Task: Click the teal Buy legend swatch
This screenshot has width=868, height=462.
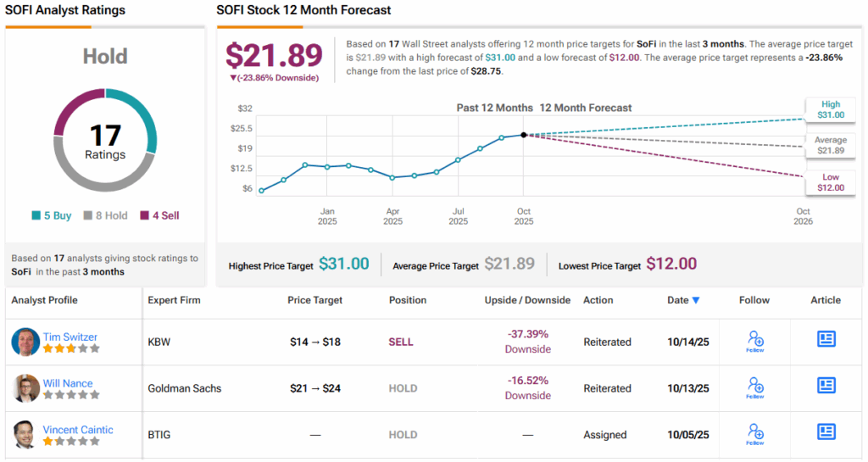Action: coord(35,215)
